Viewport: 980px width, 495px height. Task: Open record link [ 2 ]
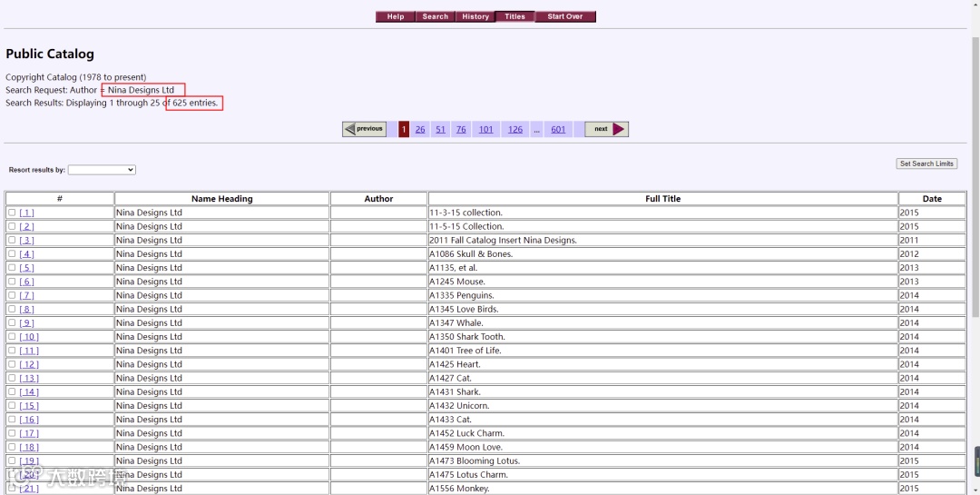coord(27,226)
